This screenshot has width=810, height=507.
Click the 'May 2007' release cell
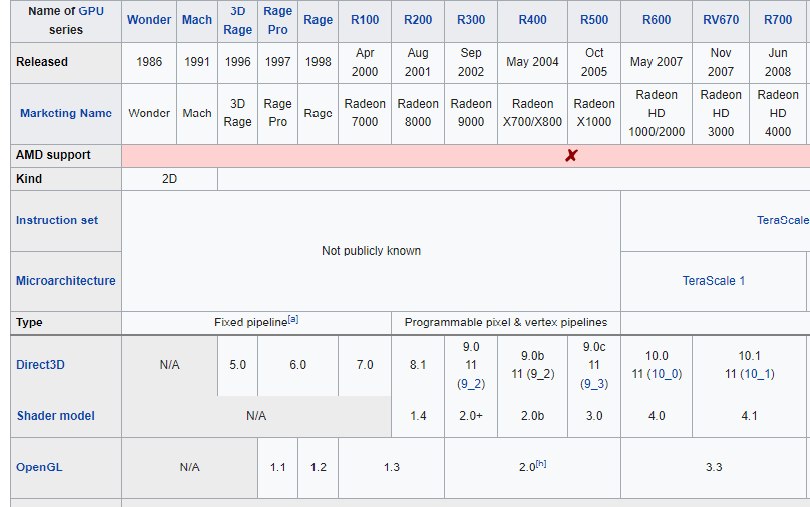point(656,62)
